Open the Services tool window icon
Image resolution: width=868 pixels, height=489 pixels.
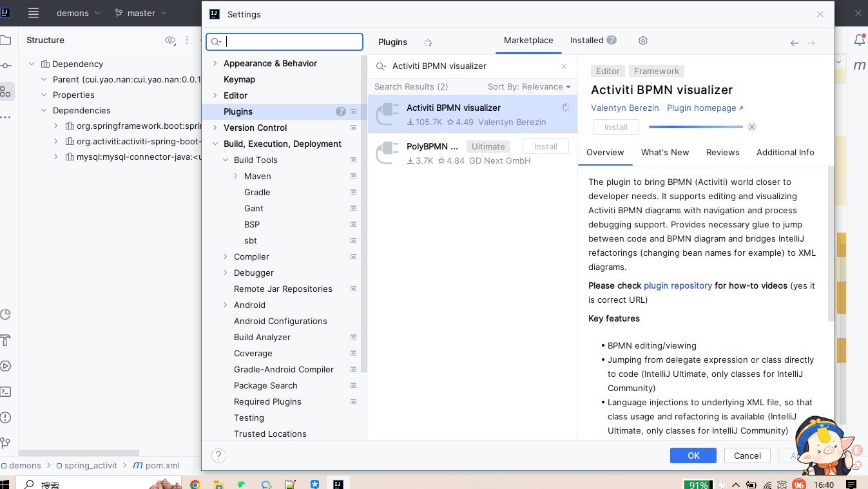[x=5, y=366]
